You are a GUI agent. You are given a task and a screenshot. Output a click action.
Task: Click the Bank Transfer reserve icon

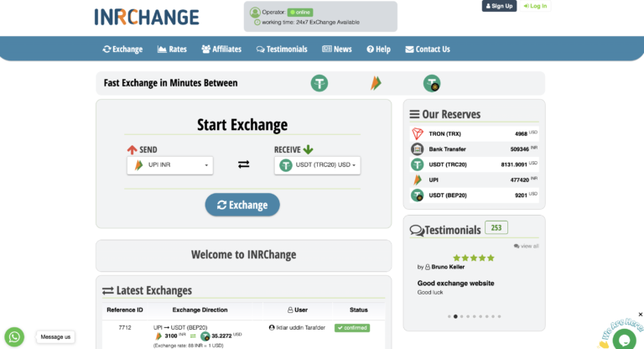tap(418, 148)
